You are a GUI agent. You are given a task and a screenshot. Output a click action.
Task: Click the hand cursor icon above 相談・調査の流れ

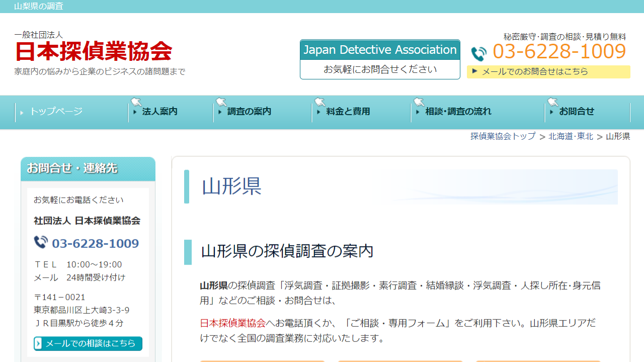pyautogui.click(x=417, y=101)
